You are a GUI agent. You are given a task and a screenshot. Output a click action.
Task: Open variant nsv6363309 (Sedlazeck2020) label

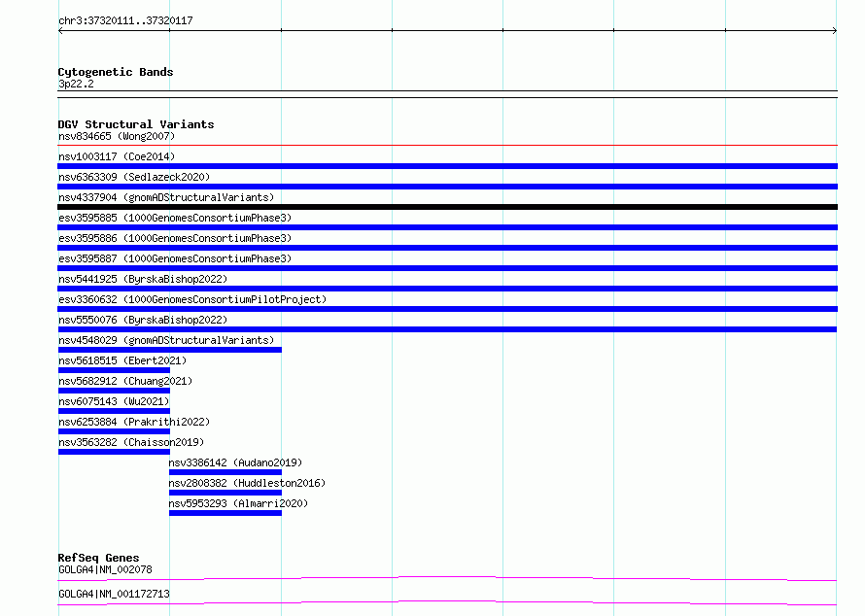[134, 177]
